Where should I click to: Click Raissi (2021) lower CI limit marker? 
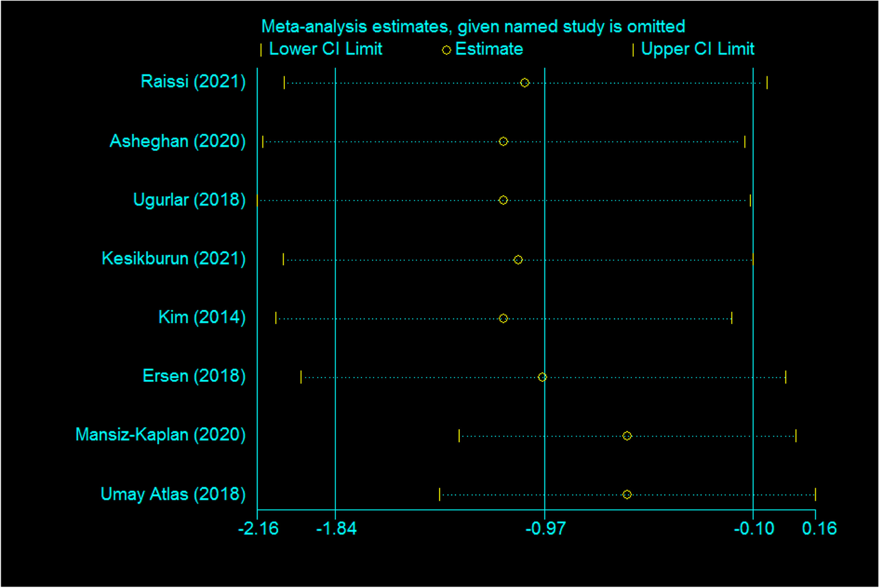tap(284, 83)
